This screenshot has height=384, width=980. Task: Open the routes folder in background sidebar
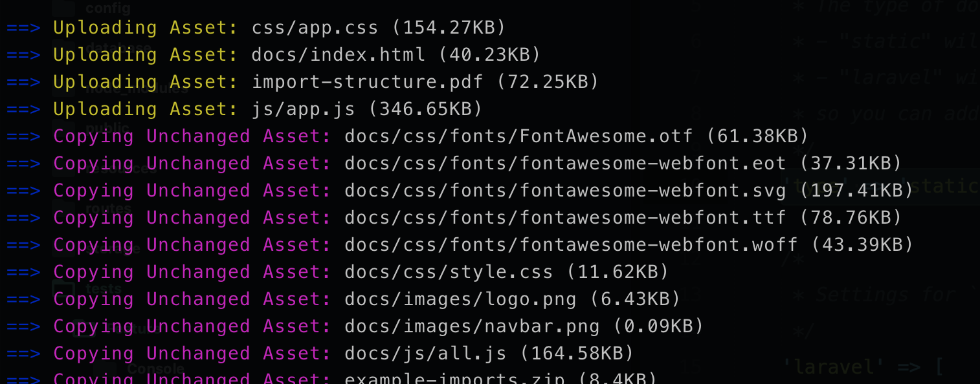point(108,208)
